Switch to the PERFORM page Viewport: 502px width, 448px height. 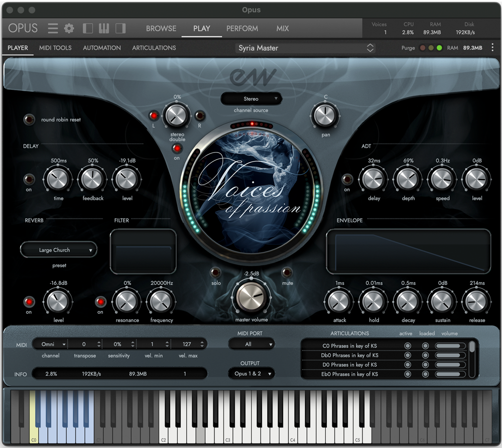242,29
